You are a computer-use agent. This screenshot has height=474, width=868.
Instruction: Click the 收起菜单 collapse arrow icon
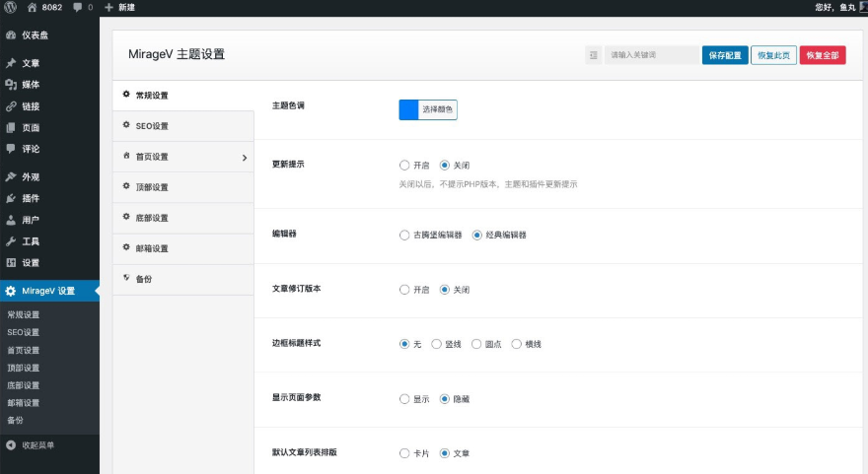(11, 444)
